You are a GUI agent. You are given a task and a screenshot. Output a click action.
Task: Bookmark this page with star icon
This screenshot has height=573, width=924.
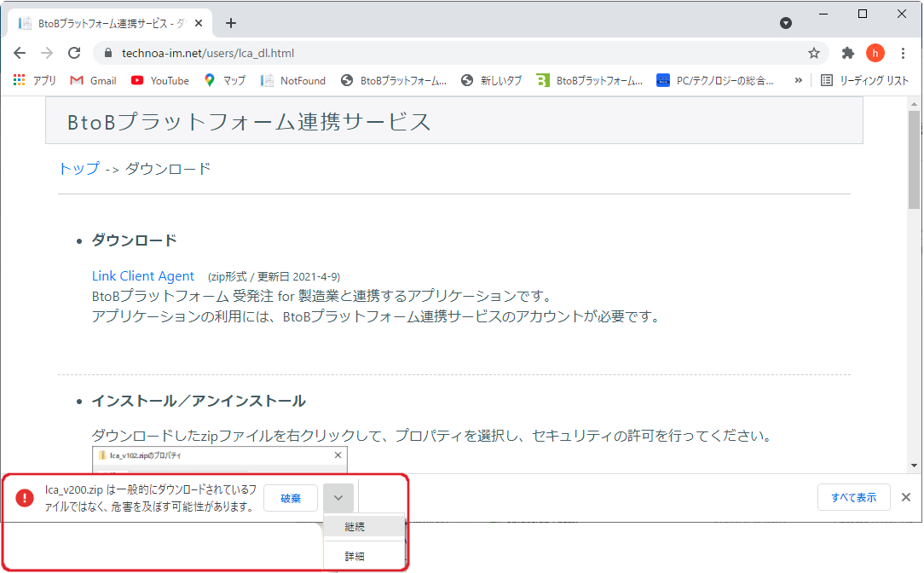coord(814,53)
